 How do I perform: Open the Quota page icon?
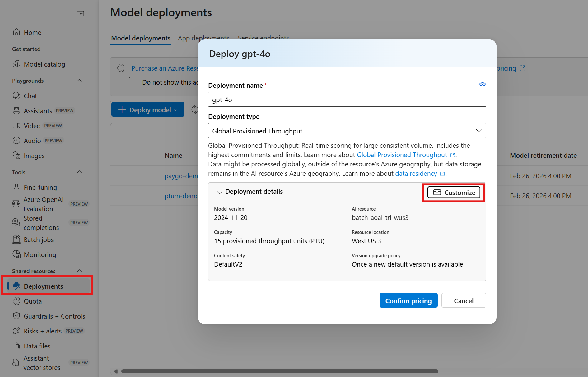[16, 301]
